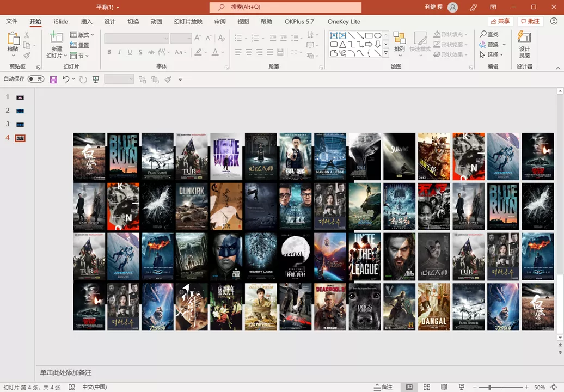This screenshot has width=564, height=392.
Task: Expand the shapes gallery more arrow
Action: [385, 53]
